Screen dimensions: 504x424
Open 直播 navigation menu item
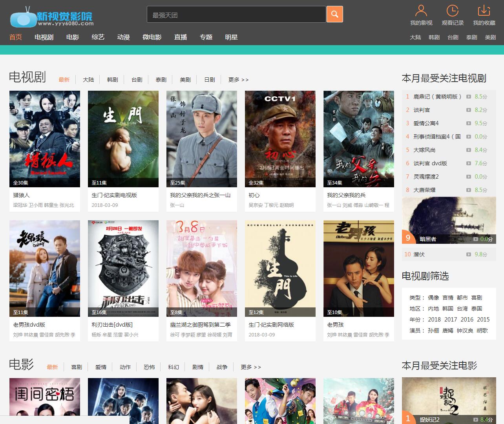point(181,37)
